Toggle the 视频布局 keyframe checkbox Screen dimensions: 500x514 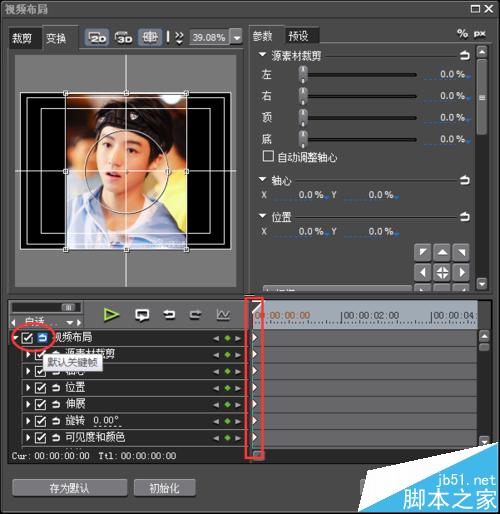(x=27, y=338)
